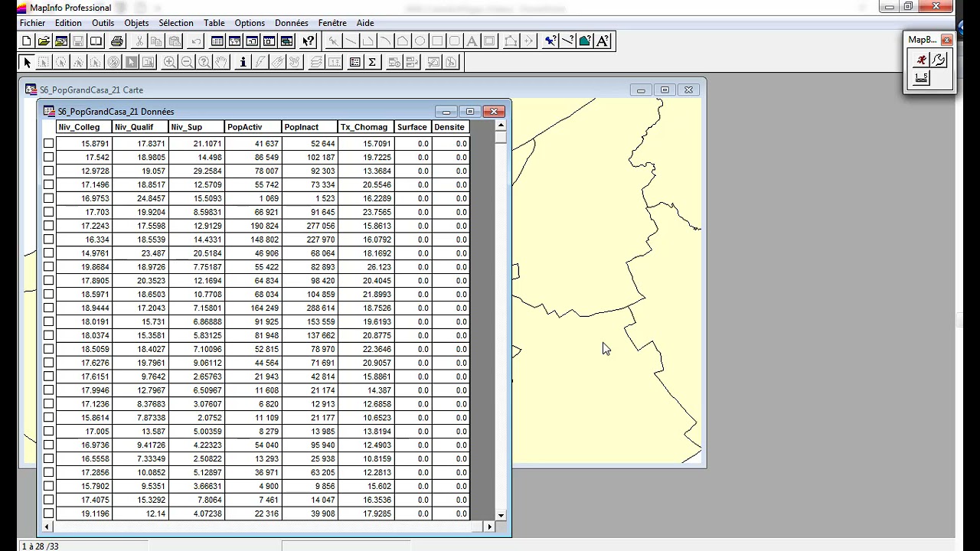980x551 pixels.
Task: Select the Grabber hand tool
Action: click(221, 62)
